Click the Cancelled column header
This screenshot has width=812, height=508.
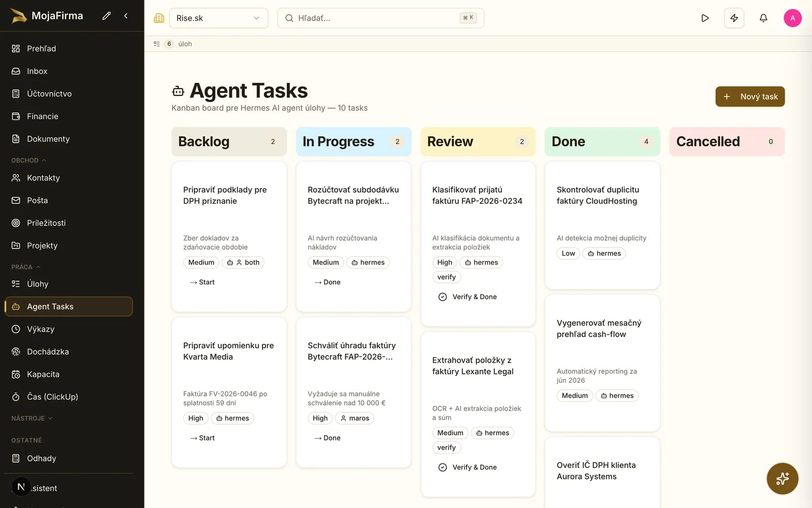click(x=727, y=142)
